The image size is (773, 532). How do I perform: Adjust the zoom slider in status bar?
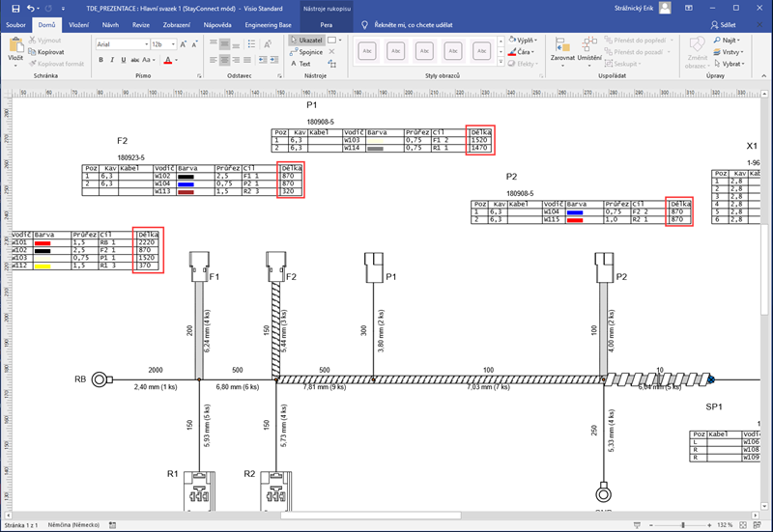pos(682,524)
